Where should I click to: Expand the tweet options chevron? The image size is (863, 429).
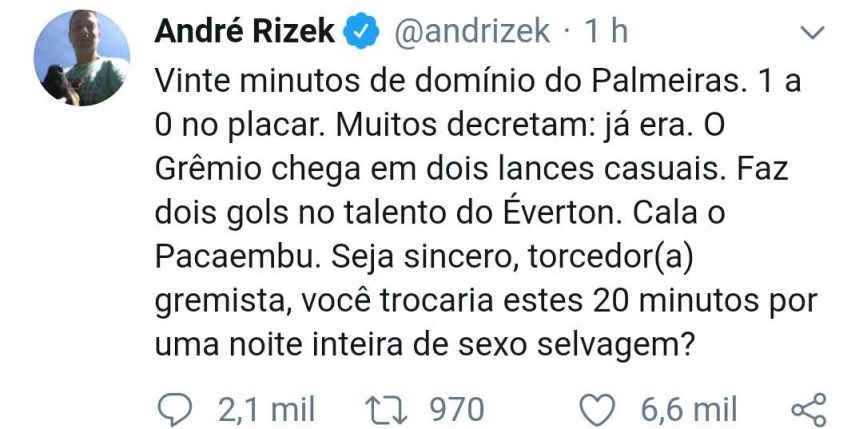click(x=815, y=34)
